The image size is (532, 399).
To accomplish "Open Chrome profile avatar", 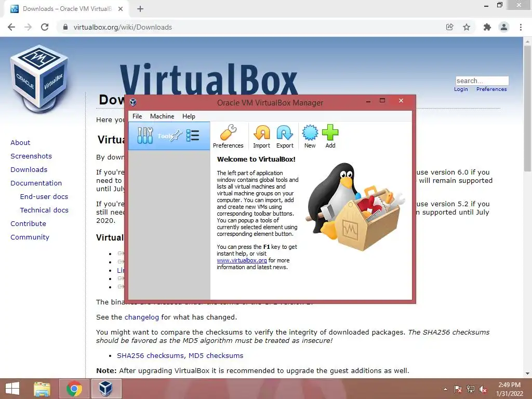I will point(504,27).
